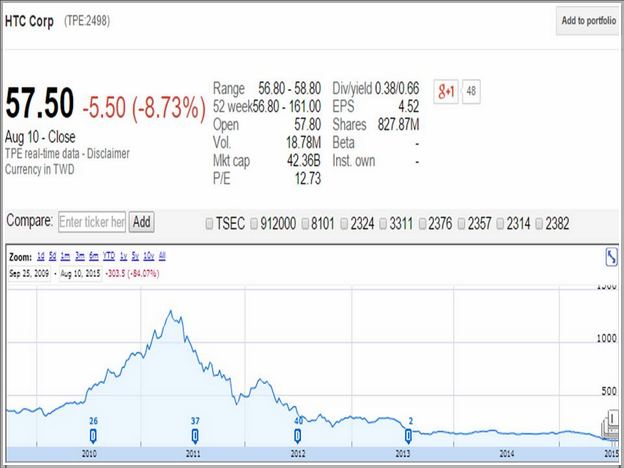Click the Add button next to Compare
This screenshot has height=468, width=624.
click(x=142, y=222)
